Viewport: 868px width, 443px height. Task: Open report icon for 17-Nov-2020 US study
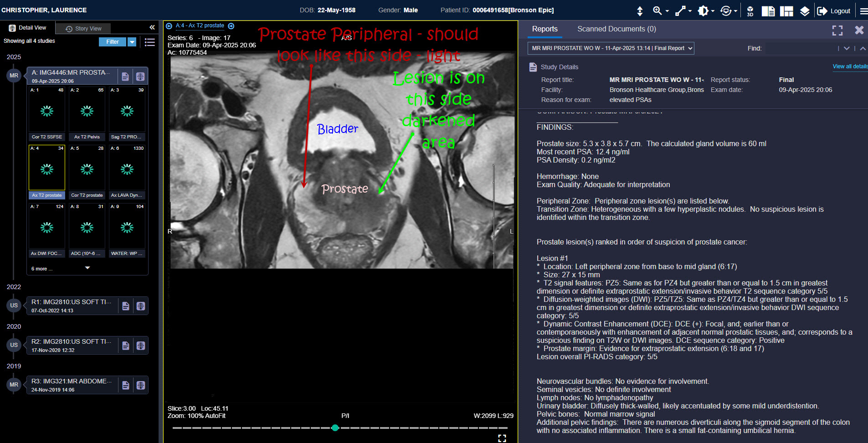pyautogui.click(x=126, y=346)
